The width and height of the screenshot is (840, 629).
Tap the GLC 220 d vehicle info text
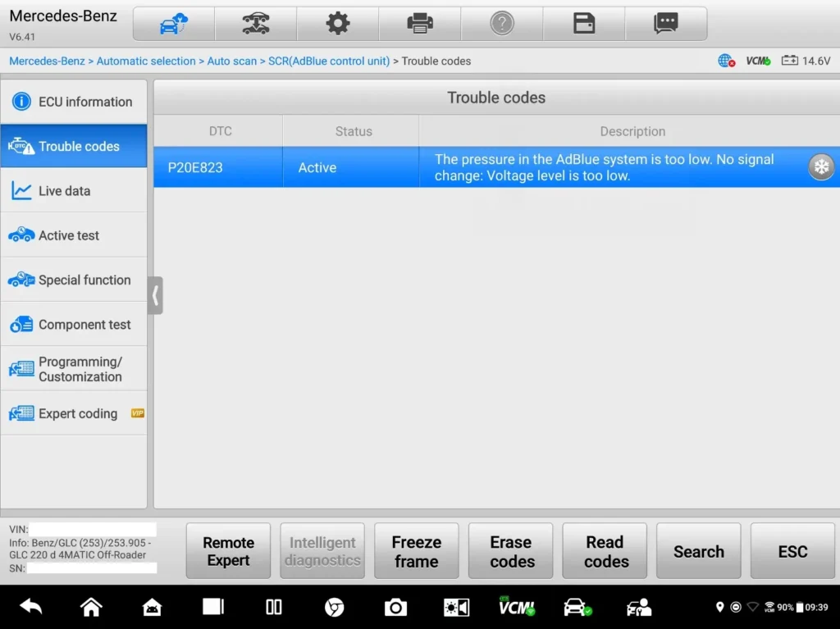click(80, 549)
